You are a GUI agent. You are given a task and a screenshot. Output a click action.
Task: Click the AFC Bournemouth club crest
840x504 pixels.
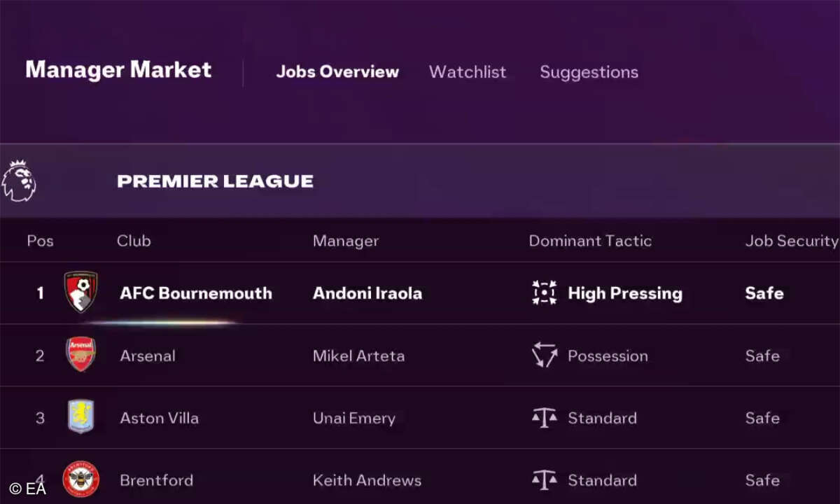(80, 292)
